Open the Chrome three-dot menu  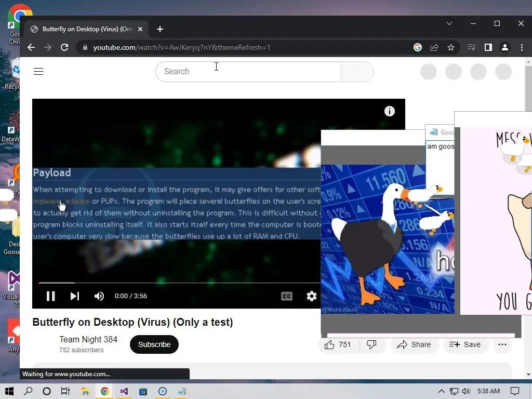522,47
